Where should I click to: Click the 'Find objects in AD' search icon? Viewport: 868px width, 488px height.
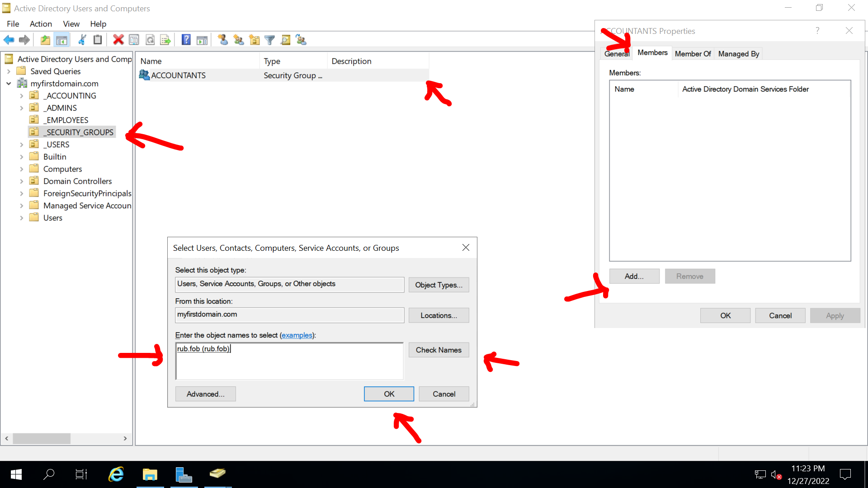point(286,40)
